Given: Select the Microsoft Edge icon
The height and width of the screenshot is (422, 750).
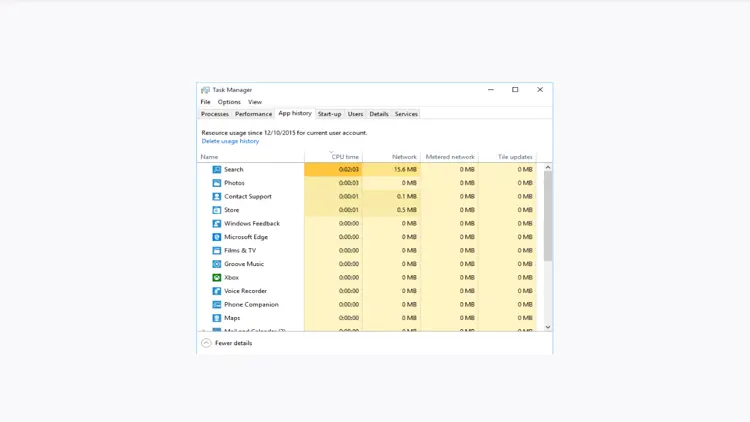Looking at the screenshot, I should (216, 237).
